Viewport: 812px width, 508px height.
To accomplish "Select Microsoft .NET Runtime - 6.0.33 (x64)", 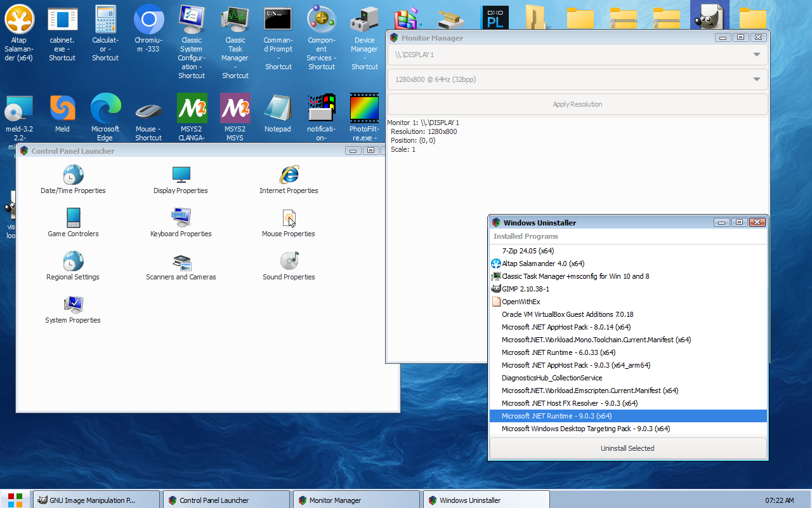I will point(628,352).
